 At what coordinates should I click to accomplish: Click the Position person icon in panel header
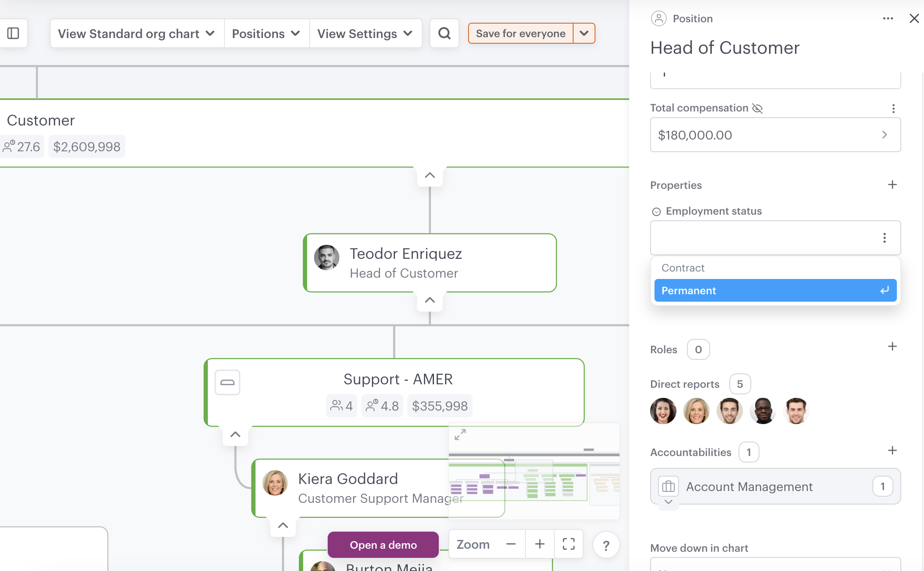point(658,18)
